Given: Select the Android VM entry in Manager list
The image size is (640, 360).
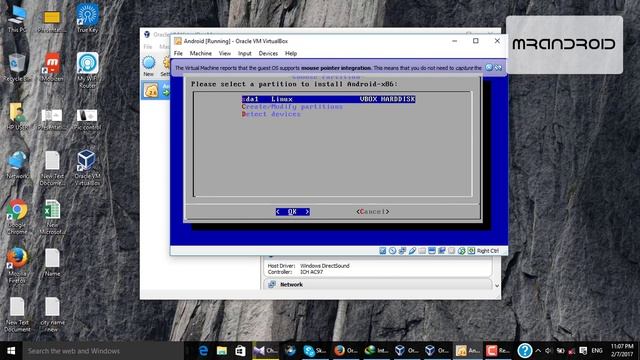Looking at the screenshot, I should click(x=157, y=91).
